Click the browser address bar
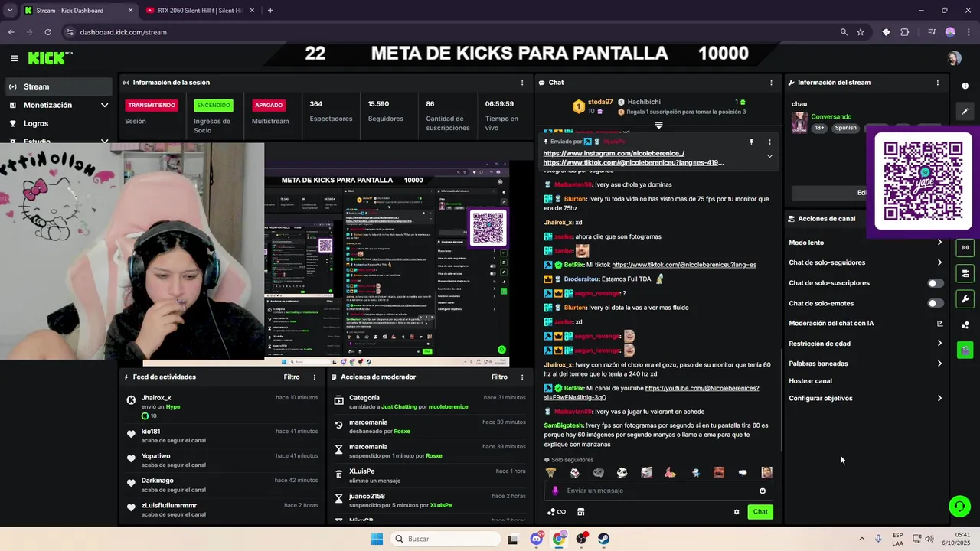980x551 pixels. click(x=452, y=32)
